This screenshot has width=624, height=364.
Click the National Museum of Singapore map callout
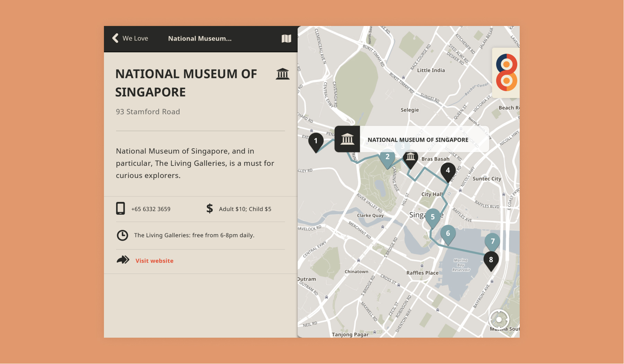(418, 140)
